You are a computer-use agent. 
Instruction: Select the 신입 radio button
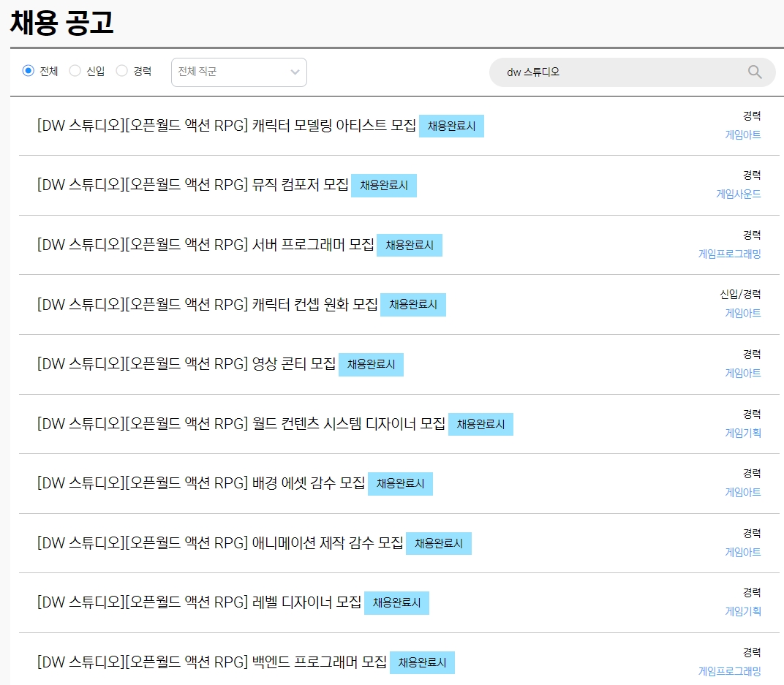(75, 71)
